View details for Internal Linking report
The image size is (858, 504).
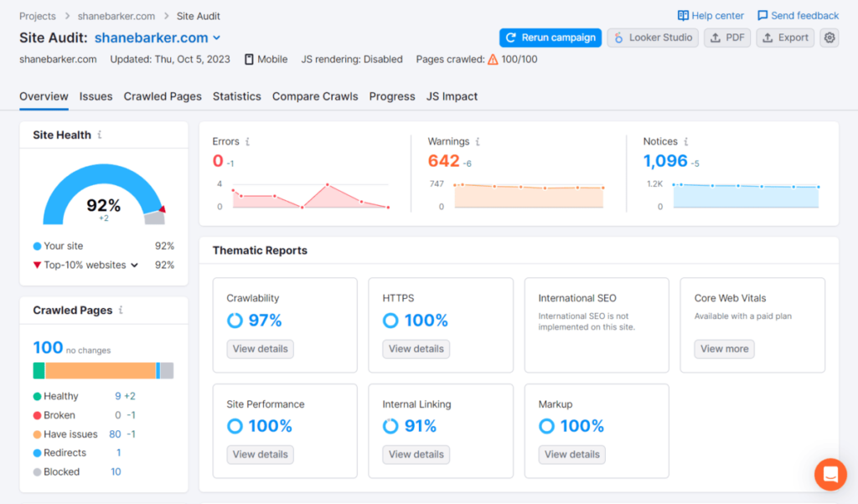(x=416, y=455)
